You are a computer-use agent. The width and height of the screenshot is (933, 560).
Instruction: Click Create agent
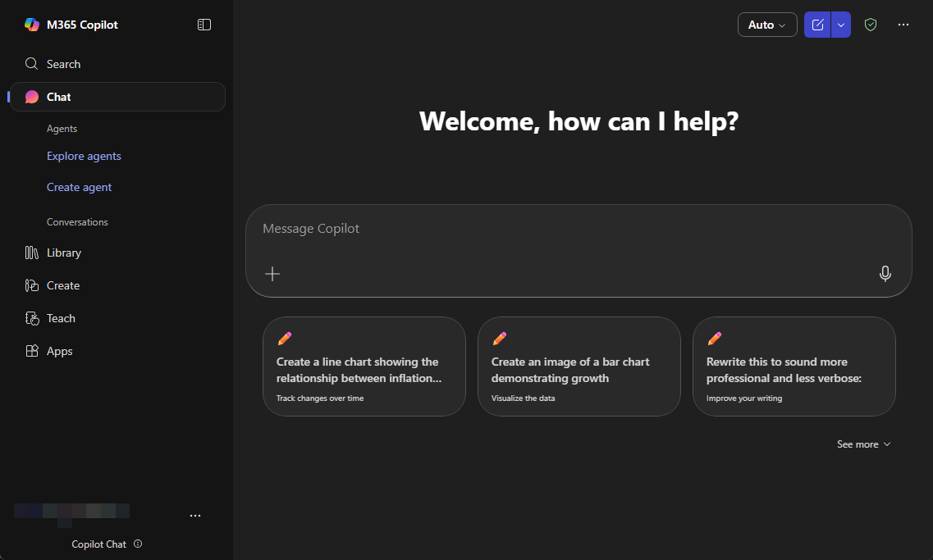pyautogui.click(x=79, y=187)
